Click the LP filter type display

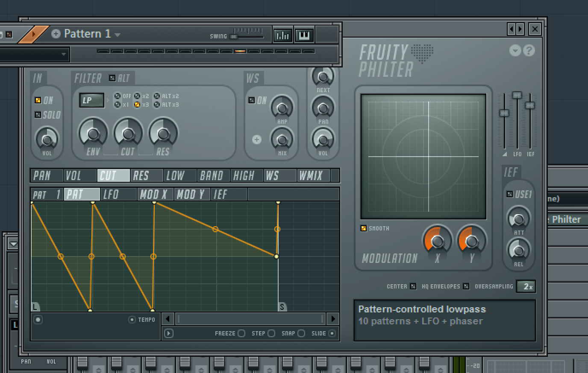tap(91, 99)
